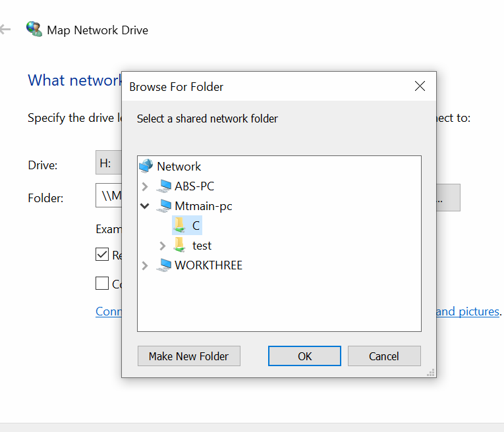Enable the unchecked credentials checkbox
Viewport: 504px width, 432px height.
pyautogui.click(x=102, y=283)
